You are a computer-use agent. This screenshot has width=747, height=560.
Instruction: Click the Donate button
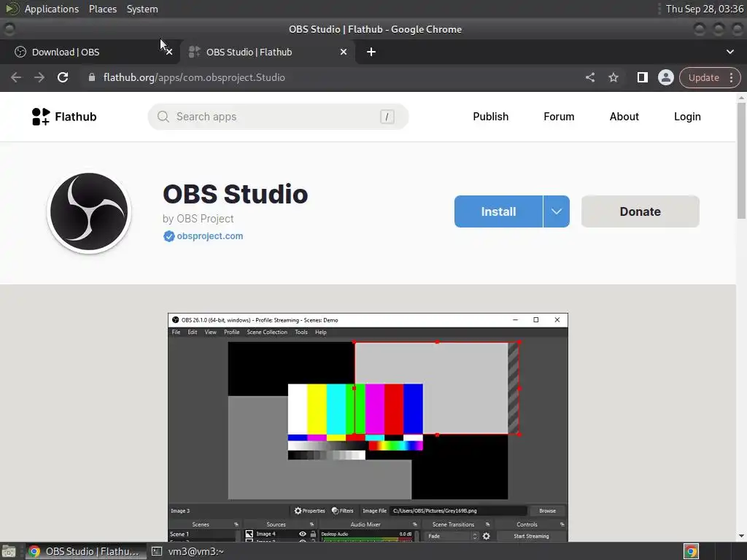tap(640, 211)
